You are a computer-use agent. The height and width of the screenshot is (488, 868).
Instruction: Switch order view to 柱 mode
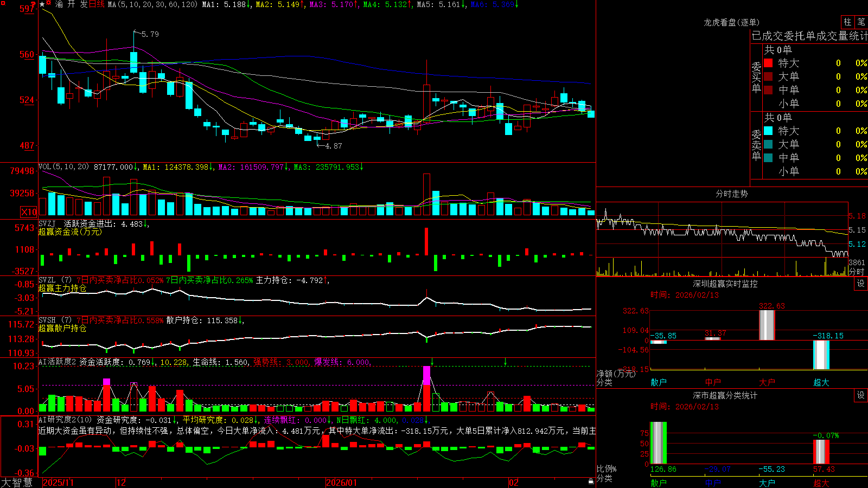(x=847, y=22)
